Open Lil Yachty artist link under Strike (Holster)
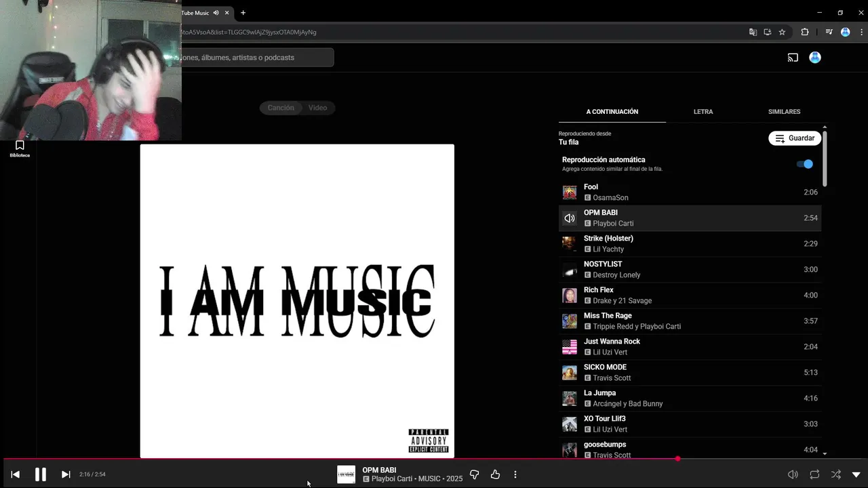Image resolution: width=868 pixels, height=488 pixels. point(608,249)
